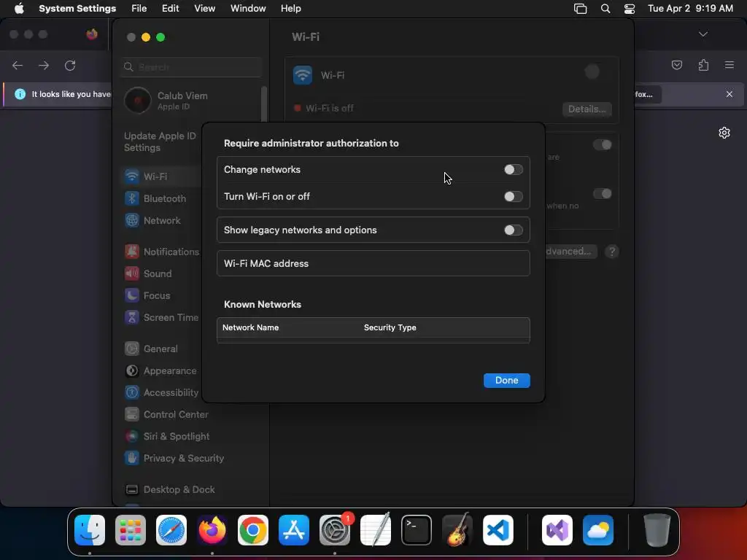Screen dimensions: 747x560
Task: Open Spotlight search in the menu bar
Action: pos(605,9)
